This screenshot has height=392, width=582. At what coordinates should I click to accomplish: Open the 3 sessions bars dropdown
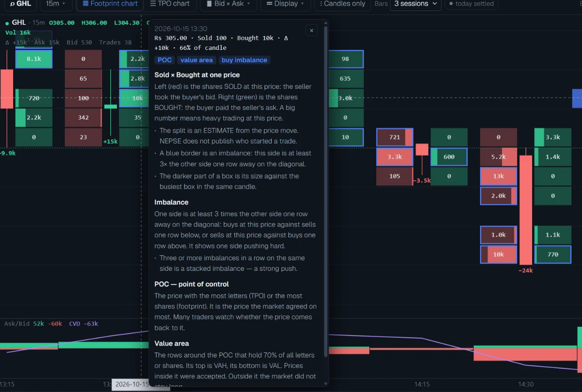[x=415, y=4]
